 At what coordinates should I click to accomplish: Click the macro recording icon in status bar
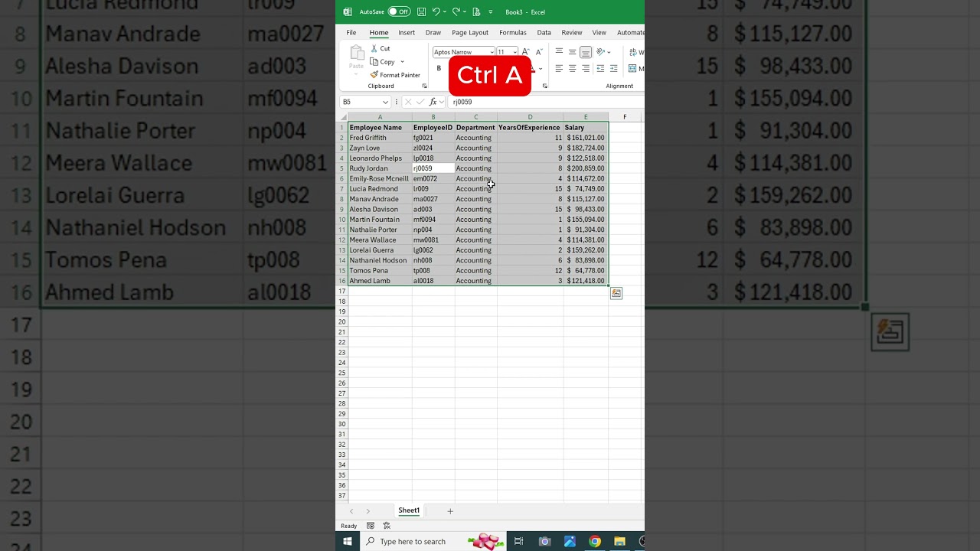point(371,526)
